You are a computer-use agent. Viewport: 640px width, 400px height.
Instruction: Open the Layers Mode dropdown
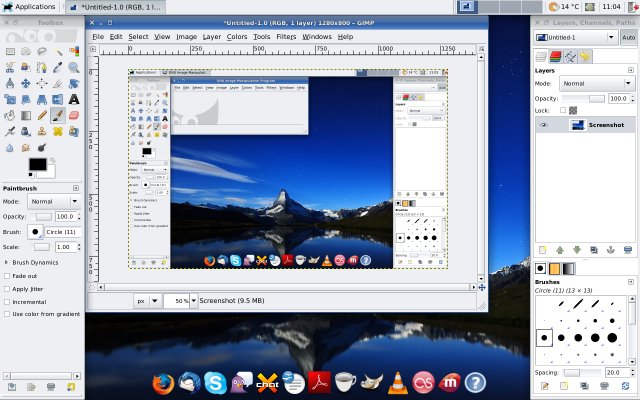(597, 84)
